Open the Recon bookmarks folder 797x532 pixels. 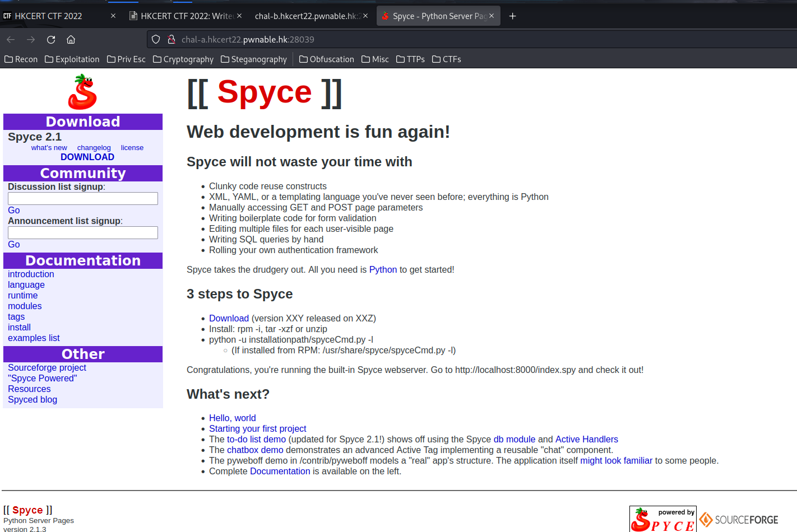[21, 59]
